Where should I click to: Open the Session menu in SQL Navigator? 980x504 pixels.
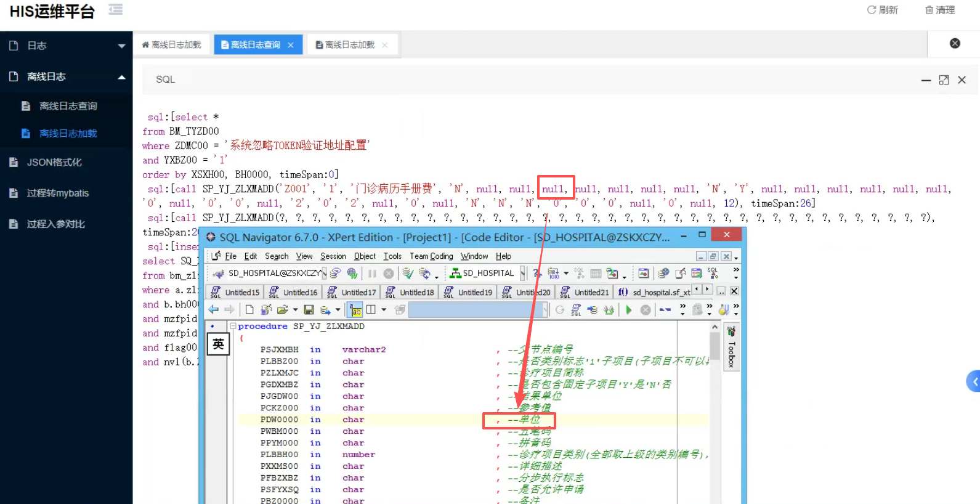tap(333, 256)
